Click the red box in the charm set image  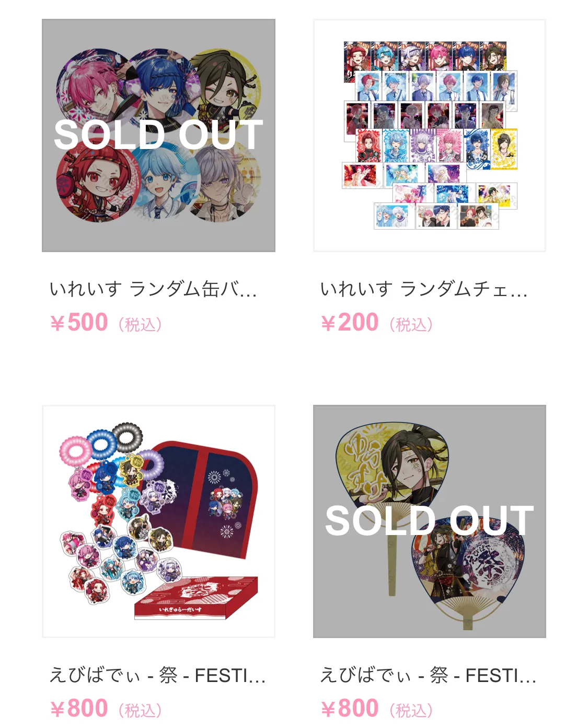[196, 598]
